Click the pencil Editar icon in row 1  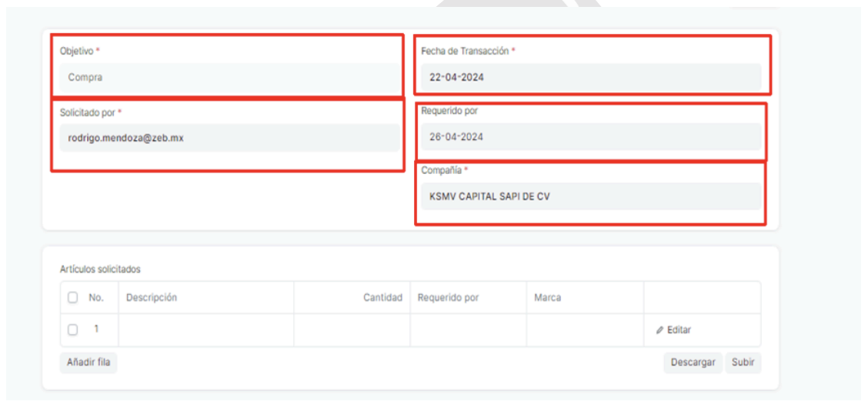pos(659,330)
